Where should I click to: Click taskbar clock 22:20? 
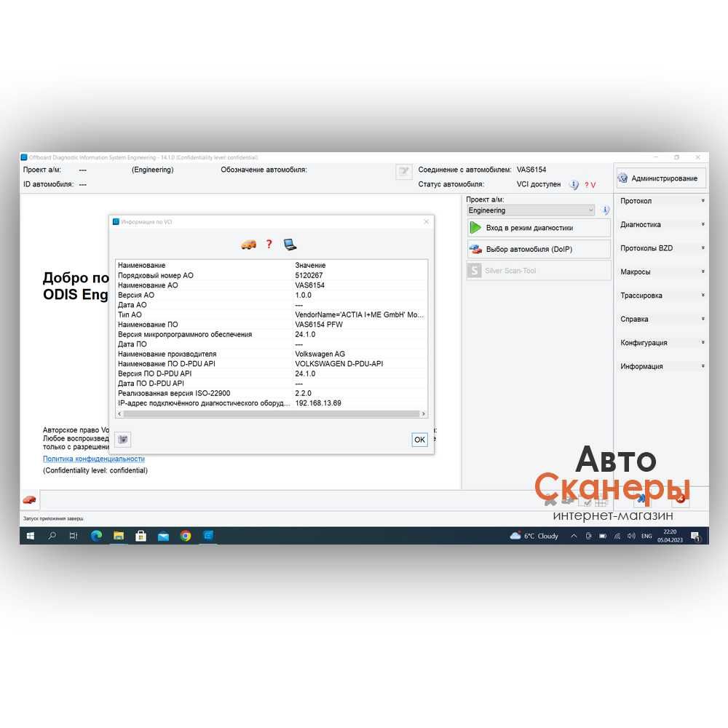(670, 536)
